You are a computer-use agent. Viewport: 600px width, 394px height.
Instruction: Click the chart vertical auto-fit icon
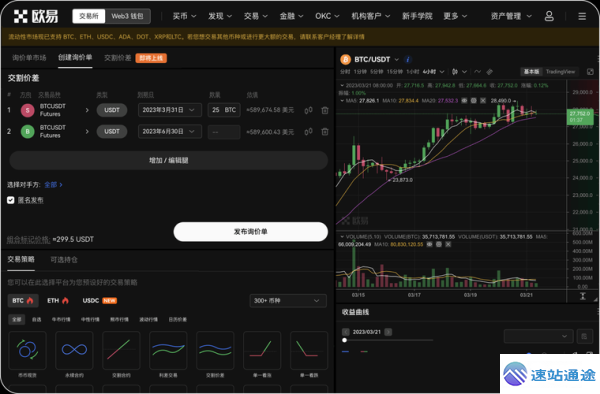point(583,296)
